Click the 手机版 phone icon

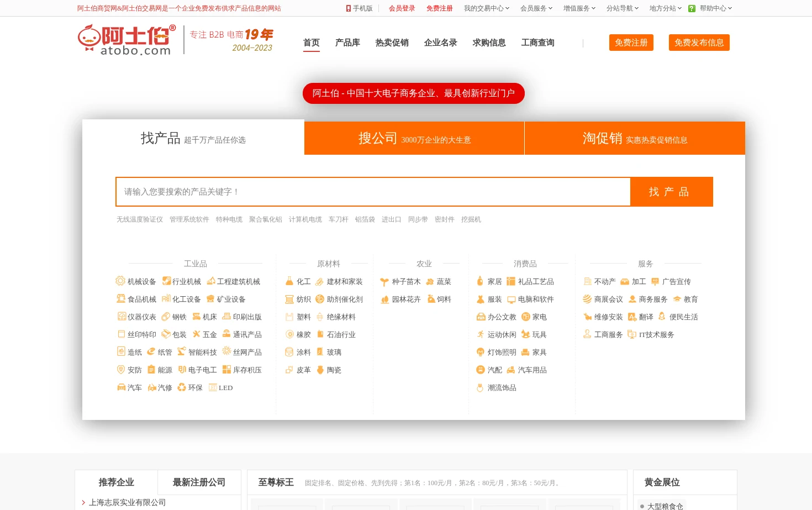(x=349, y=8)
